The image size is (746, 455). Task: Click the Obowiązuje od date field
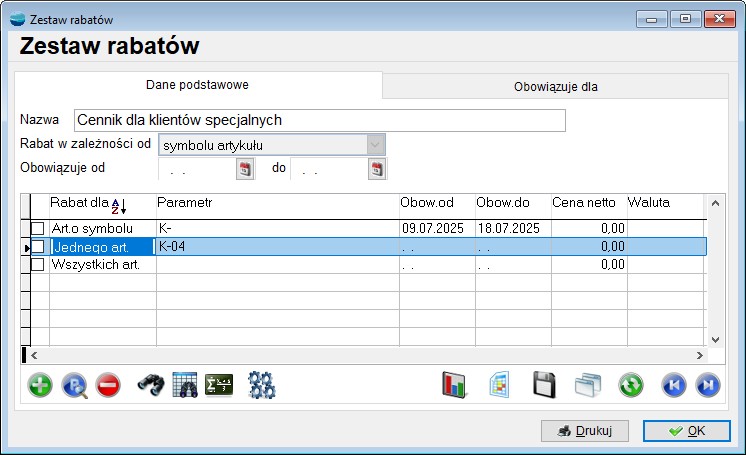click(x=197, y=168)
